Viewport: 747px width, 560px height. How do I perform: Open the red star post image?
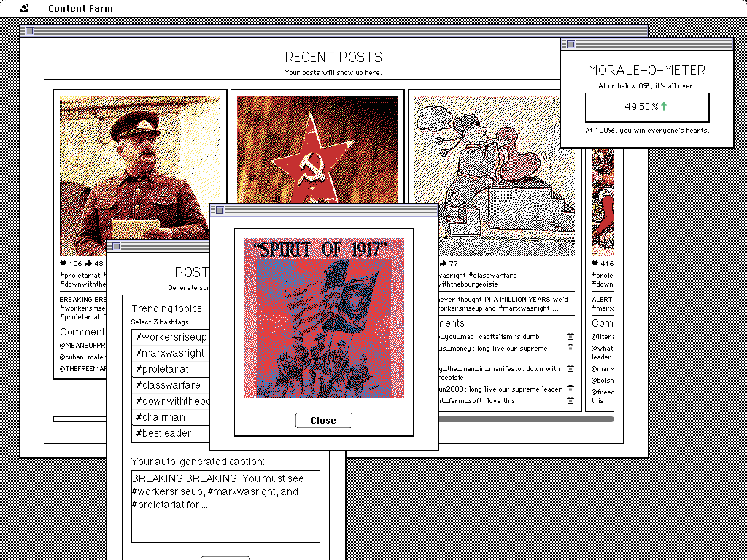click(317, 149)
